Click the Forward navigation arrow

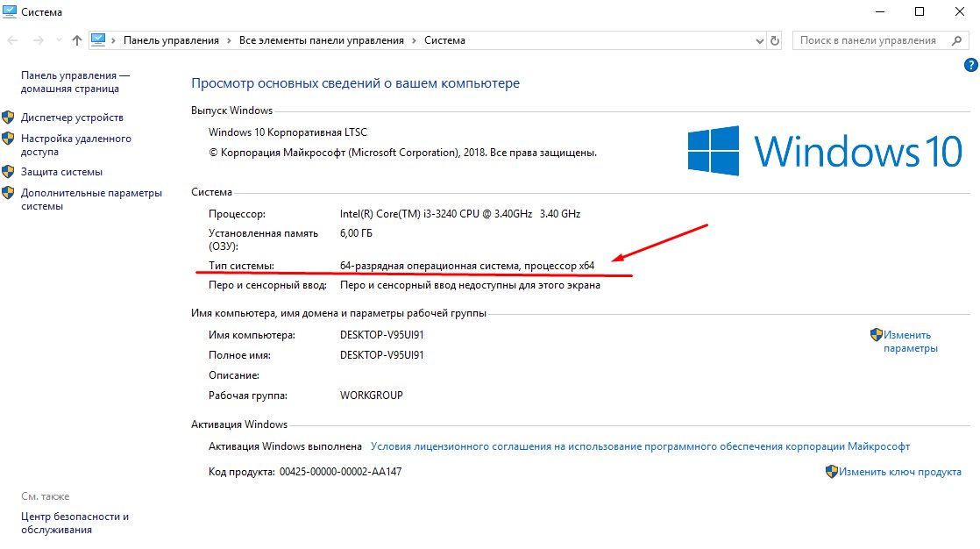click(x=38, y=40)
